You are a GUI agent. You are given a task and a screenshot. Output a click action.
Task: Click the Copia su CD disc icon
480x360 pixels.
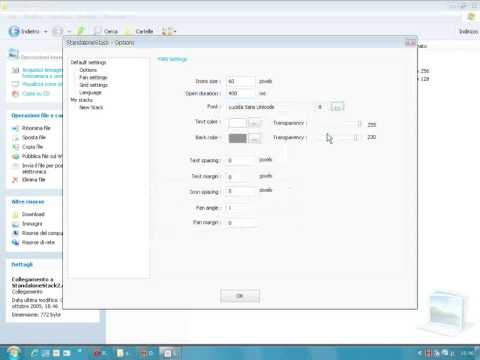tap(15, 94)
